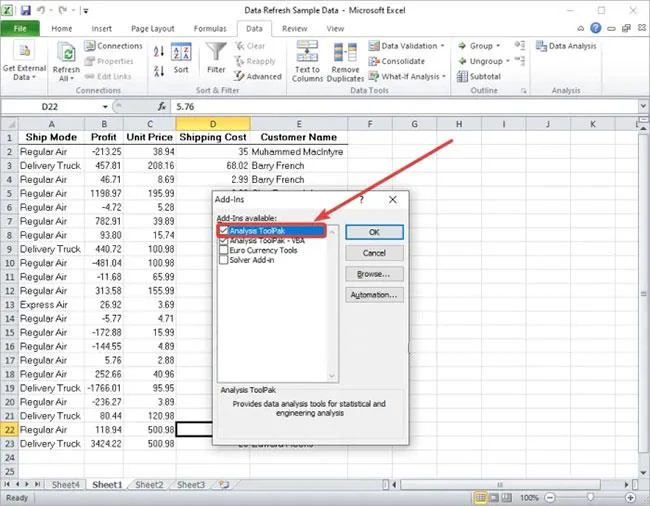Open the Outline dialog launcher
The height and width of the screenshot is (506, 650).
524,90
